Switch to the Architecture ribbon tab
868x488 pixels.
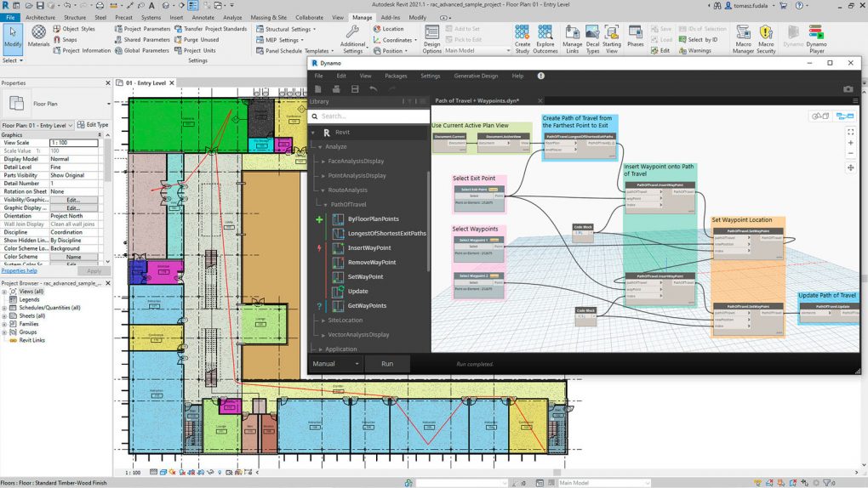tap(40, 17)
